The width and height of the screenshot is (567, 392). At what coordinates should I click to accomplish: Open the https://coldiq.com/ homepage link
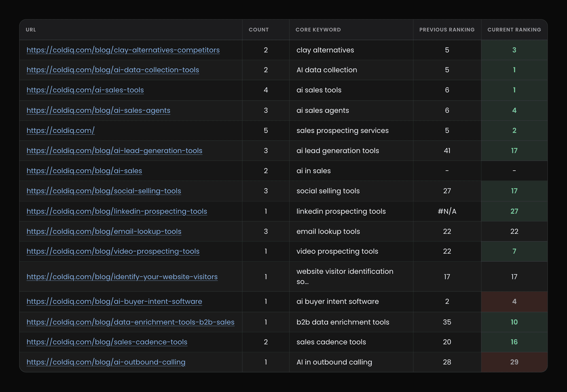point(61,131)
